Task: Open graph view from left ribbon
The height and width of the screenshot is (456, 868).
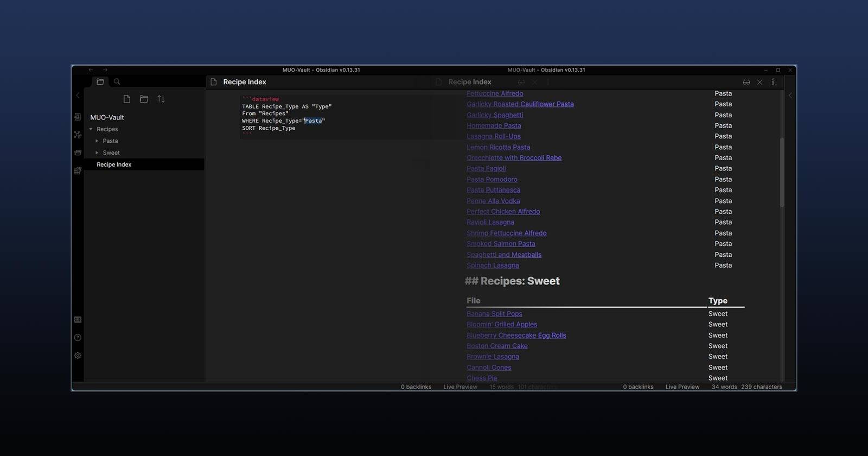Action: coord(78,135)
